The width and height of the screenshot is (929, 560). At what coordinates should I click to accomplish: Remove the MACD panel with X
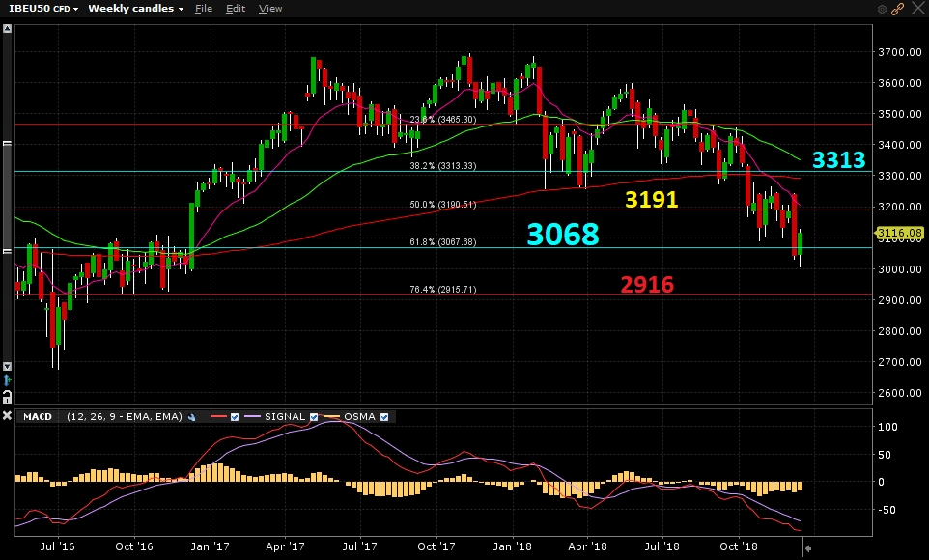point(7,416)
